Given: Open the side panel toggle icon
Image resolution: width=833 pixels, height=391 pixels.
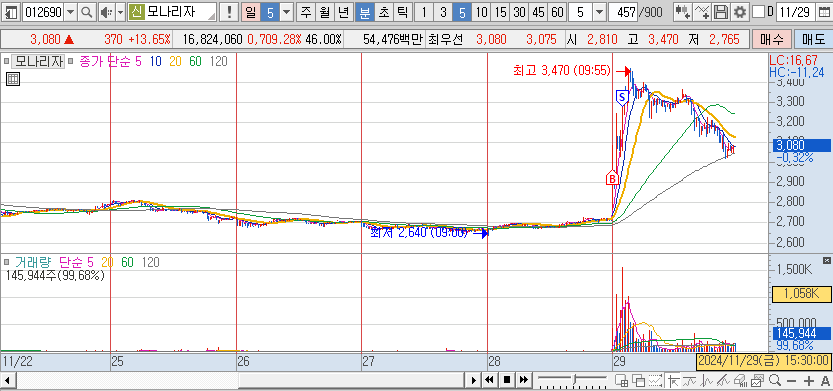Looking at the screenshot, I should point(12,12).
